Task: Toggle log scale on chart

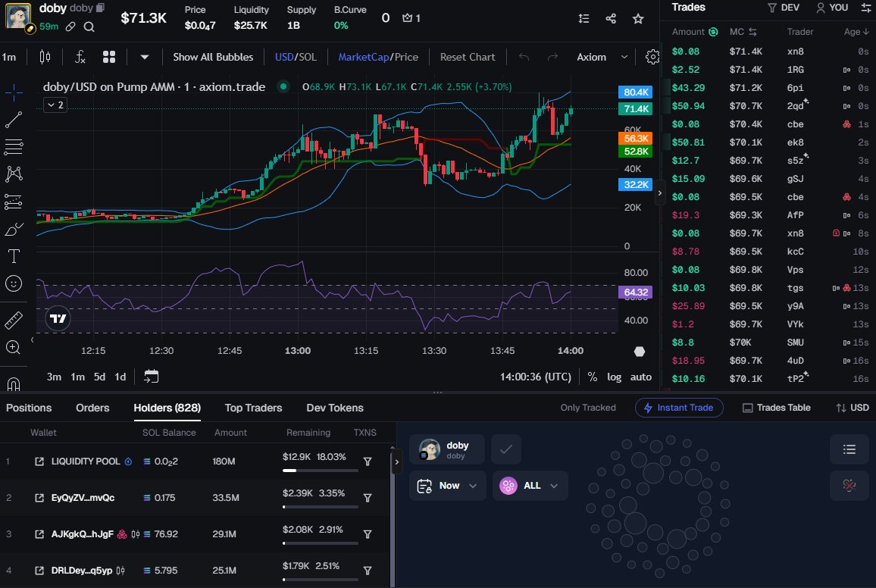Action: coord(614,377)
